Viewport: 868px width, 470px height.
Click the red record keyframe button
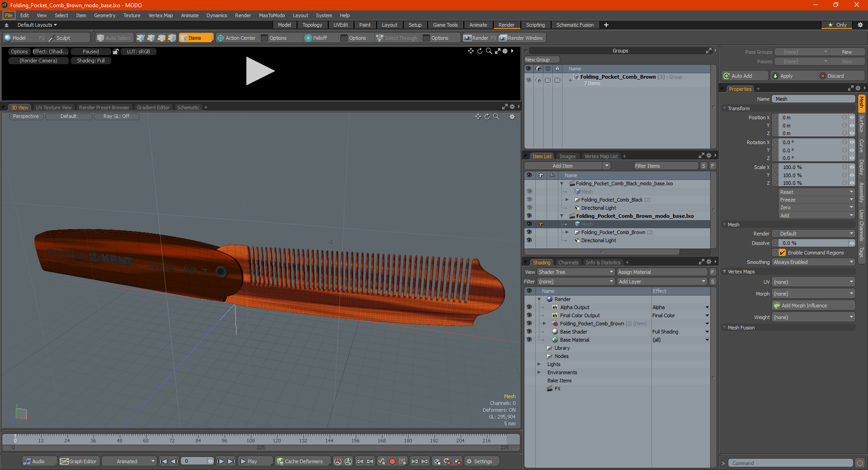pyautogui.click(x=392, y=461)
